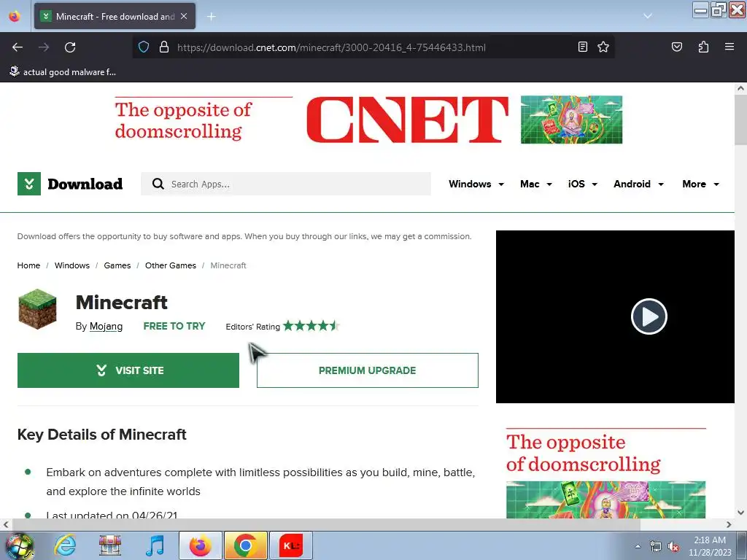Image resolution: width=747 pixels, height=560 pixels.
Task: Open the red KL app in taskbar
Action: point(291,545)
